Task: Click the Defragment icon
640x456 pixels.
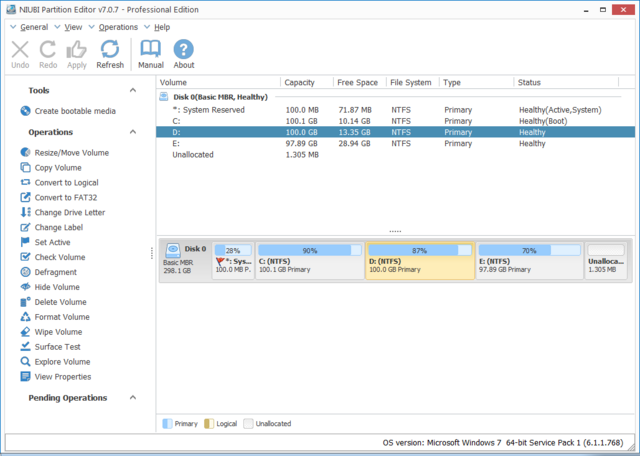Action: (x=25, y=272)
